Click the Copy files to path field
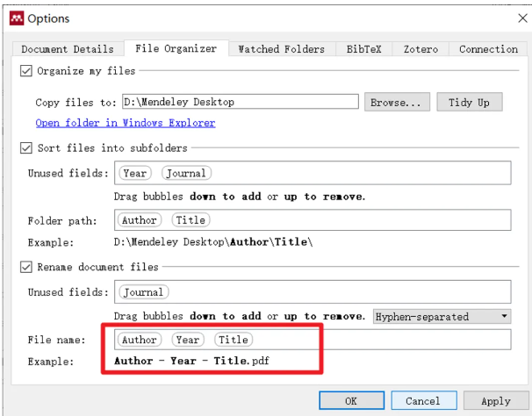 click(241, 102)
